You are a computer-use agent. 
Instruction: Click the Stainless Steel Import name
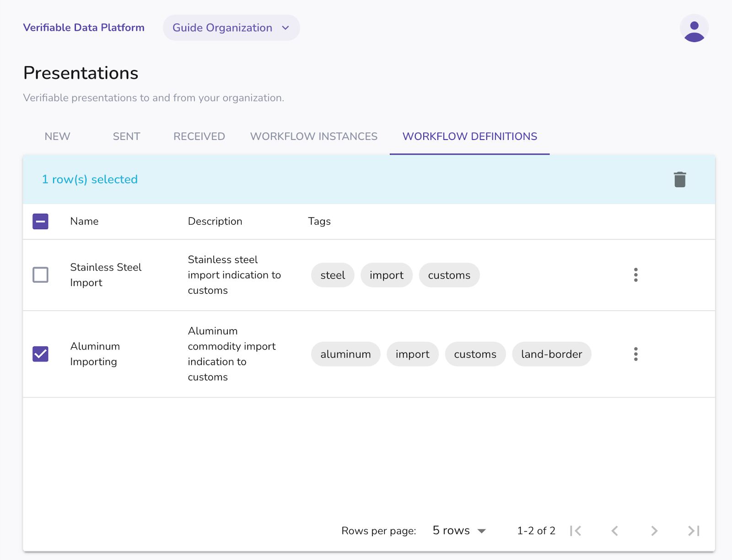[106, 275]
